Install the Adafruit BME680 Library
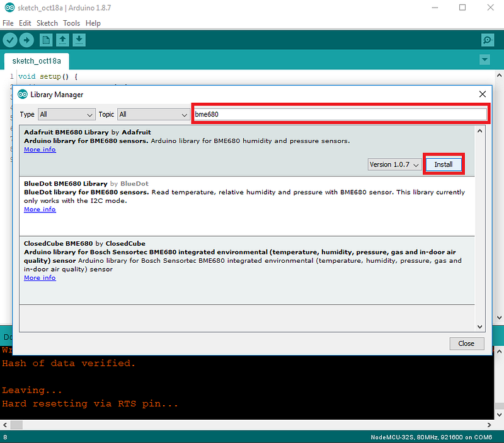The image size is (504, 443). point(444,164)
